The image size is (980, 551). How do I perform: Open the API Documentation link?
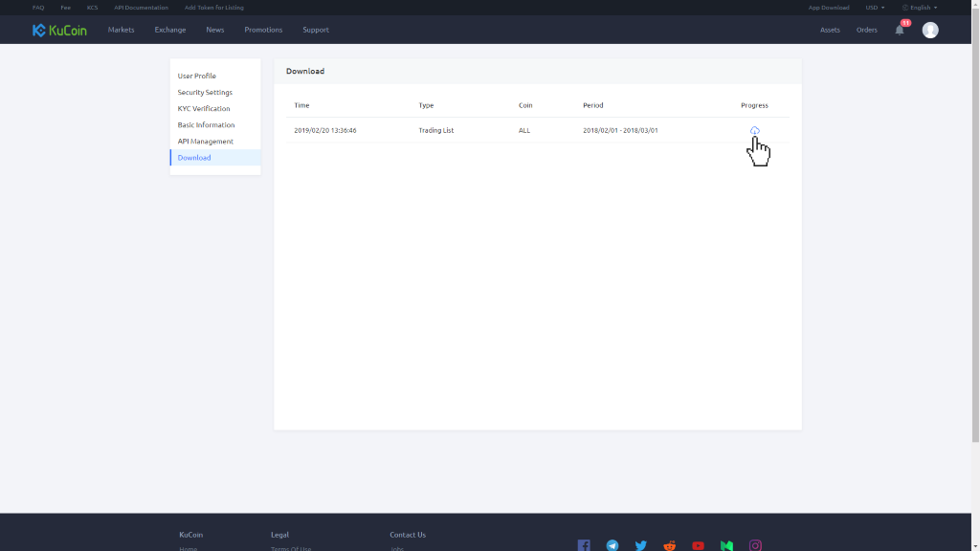point(141,8)
